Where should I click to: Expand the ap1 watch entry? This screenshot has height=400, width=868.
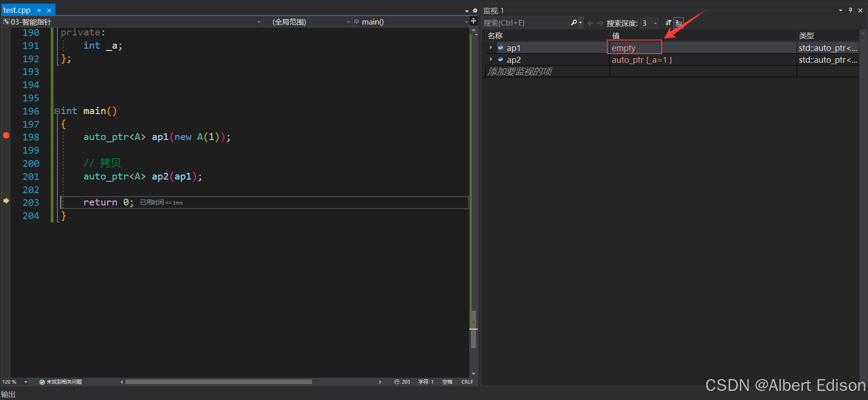click(x=491, y=47)
